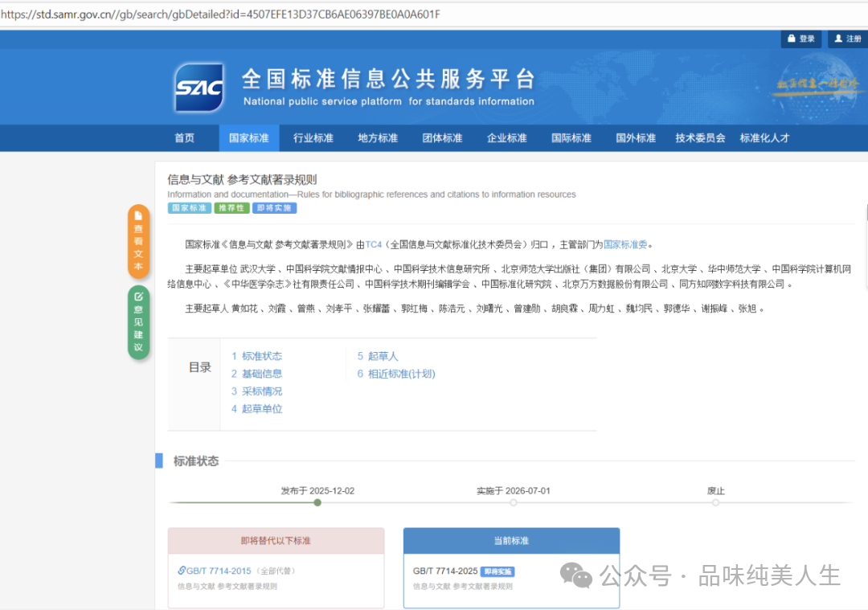Open the 地方标准 navigation tab
Image resolution: width=868 pixels, height=610 pixels.
378,138
